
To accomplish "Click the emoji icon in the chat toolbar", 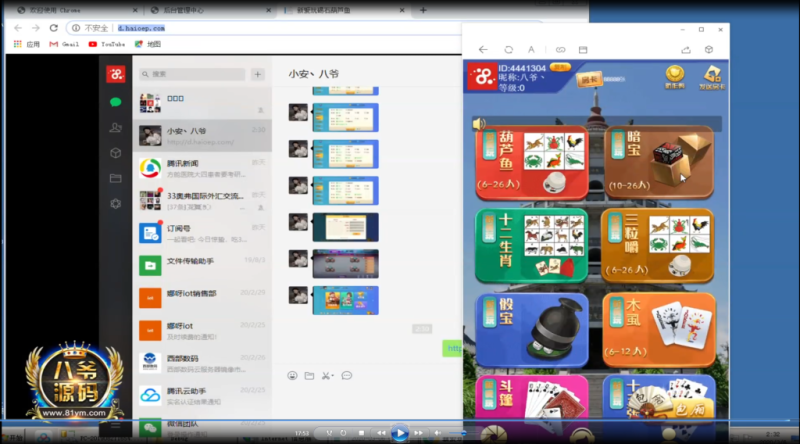I will (x=292, y=375).
